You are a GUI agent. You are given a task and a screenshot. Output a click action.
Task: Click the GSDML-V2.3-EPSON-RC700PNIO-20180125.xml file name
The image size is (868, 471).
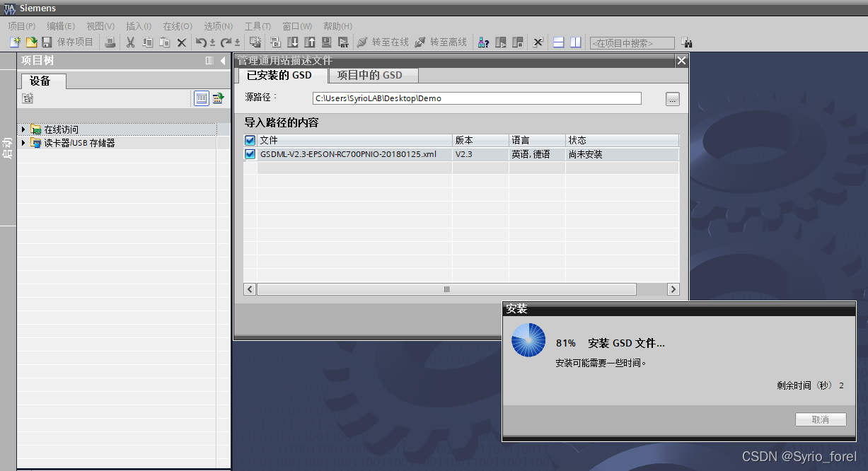coord(348,154)
